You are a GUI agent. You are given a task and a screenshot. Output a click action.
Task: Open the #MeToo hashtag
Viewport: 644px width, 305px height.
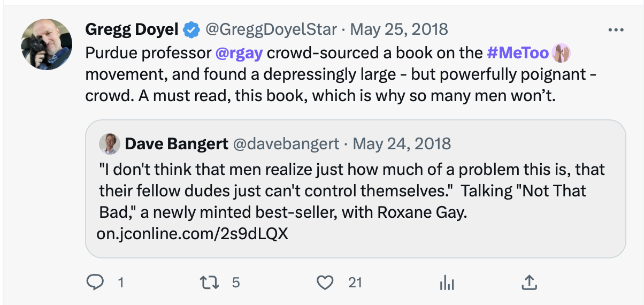(x=519, y=54)
